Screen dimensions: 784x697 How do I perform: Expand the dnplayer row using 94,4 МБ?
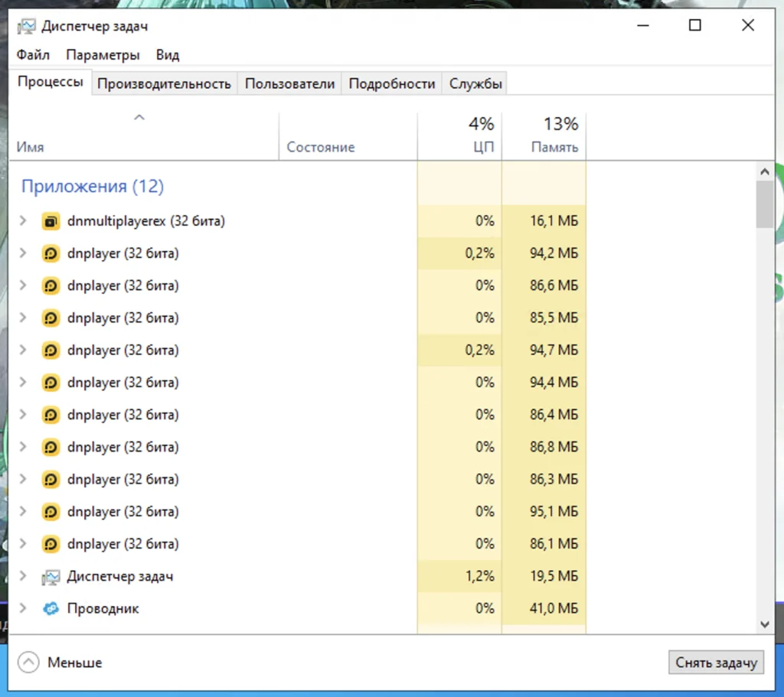(x=22, y=383)
